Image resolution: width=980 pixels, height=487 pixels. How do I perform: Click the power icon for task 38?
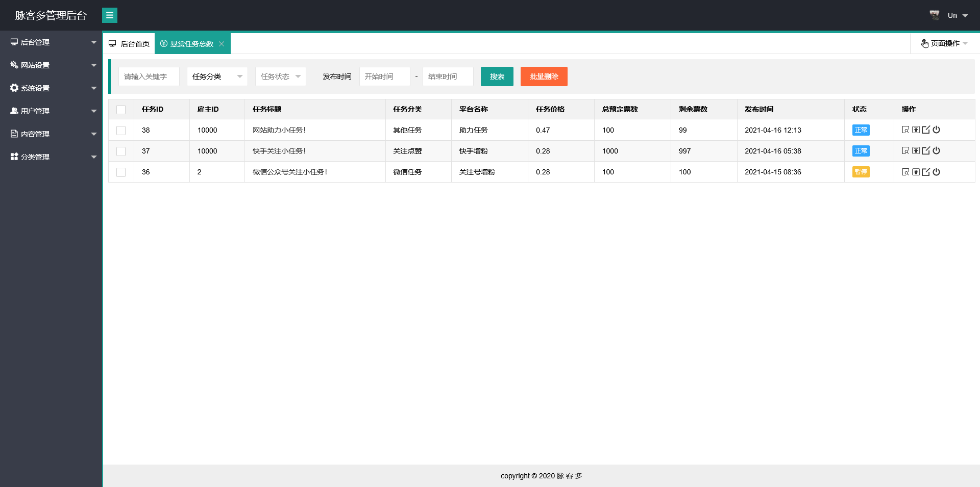click(x=936, y=130)
